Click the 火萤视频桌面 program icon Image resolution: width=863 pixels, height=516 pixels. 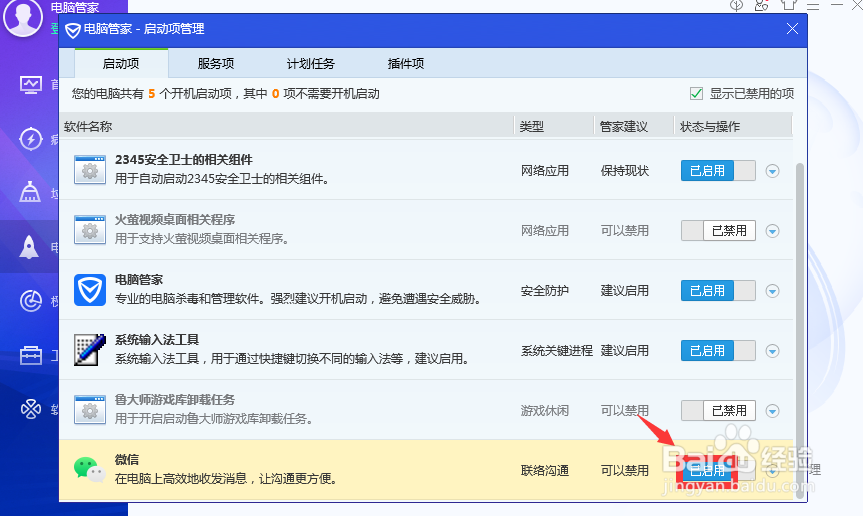pyautogui.click(x=90, y=229)
